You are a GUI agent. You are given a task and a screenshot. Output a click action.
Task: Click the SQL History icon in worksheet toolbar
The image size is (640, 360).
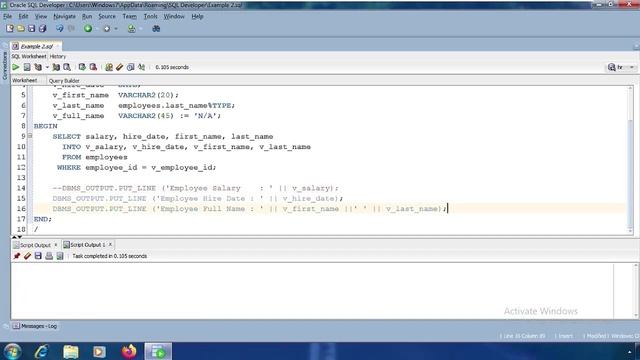tap(131, 67)
